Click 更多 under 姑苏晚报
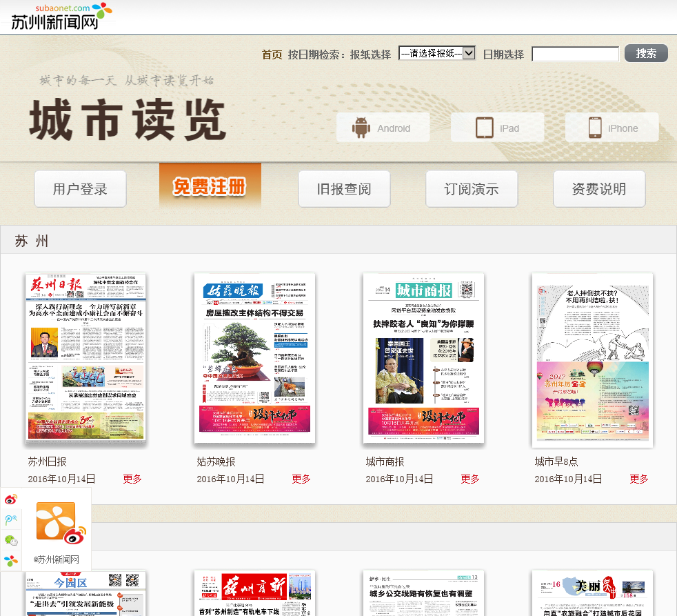The image size is (677, 616). tap(301, 479)
